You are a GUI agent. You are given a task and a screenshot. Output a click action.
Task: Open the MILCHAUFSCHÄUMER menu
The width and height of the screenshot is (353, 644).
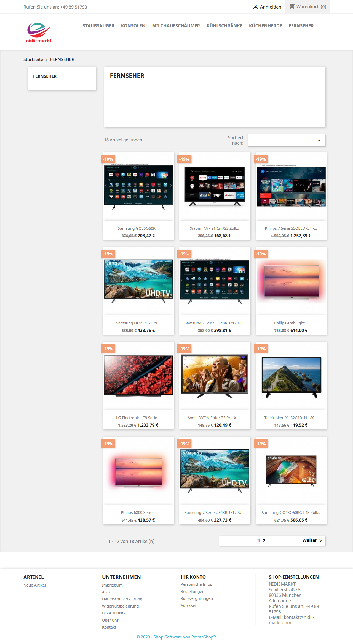(176, 26)
